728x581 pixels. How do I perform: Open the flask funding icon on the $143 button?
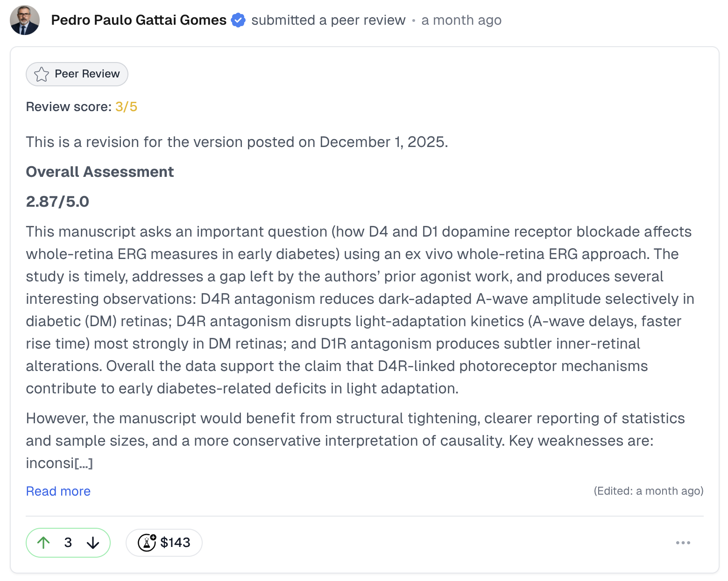(147, 543)
